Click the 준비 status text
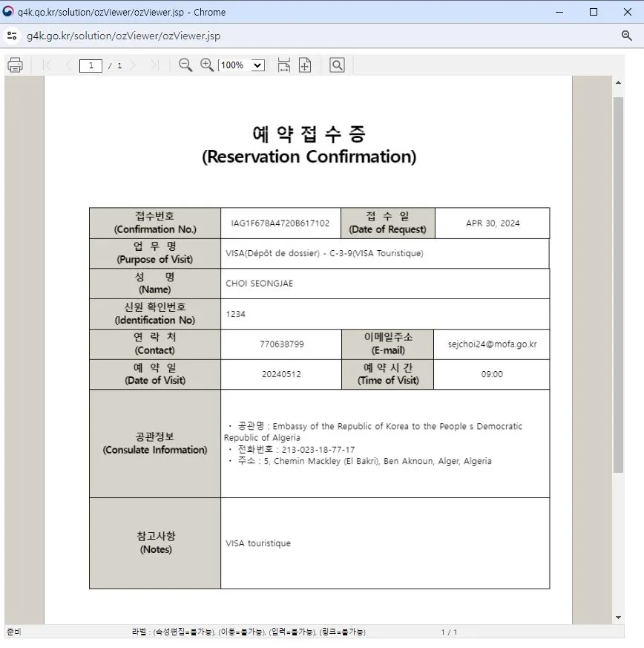Screen dimensions: 644x648 [14, 632]
